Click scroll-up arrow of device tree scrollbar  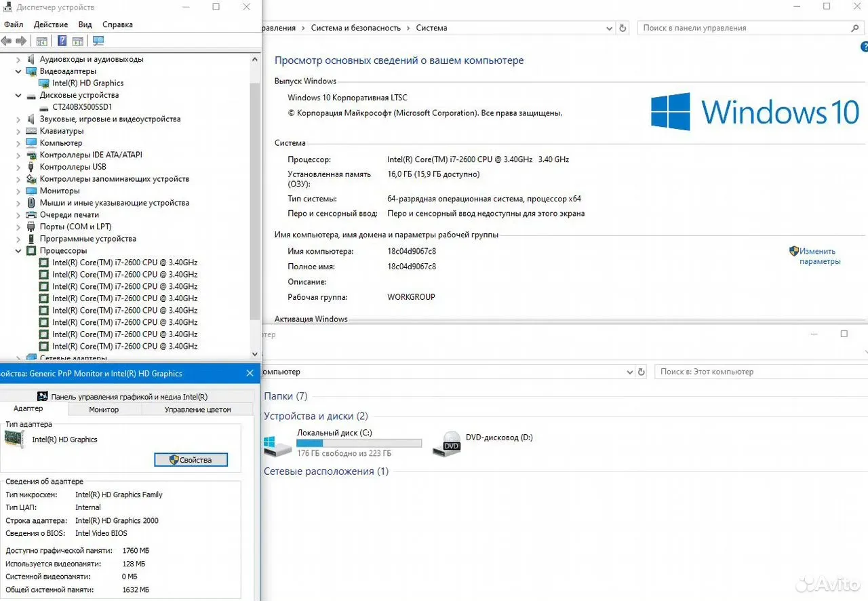255,60
